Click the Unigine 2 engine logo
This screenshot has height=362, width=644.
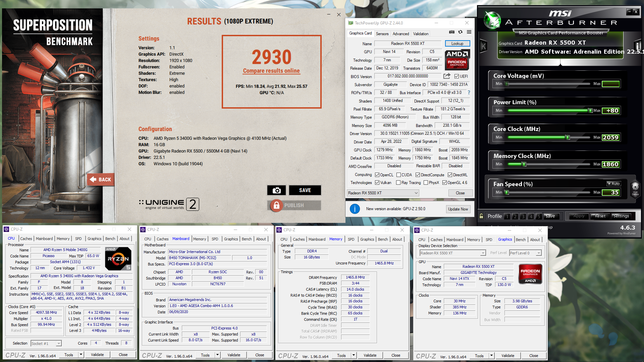(169, 204)
